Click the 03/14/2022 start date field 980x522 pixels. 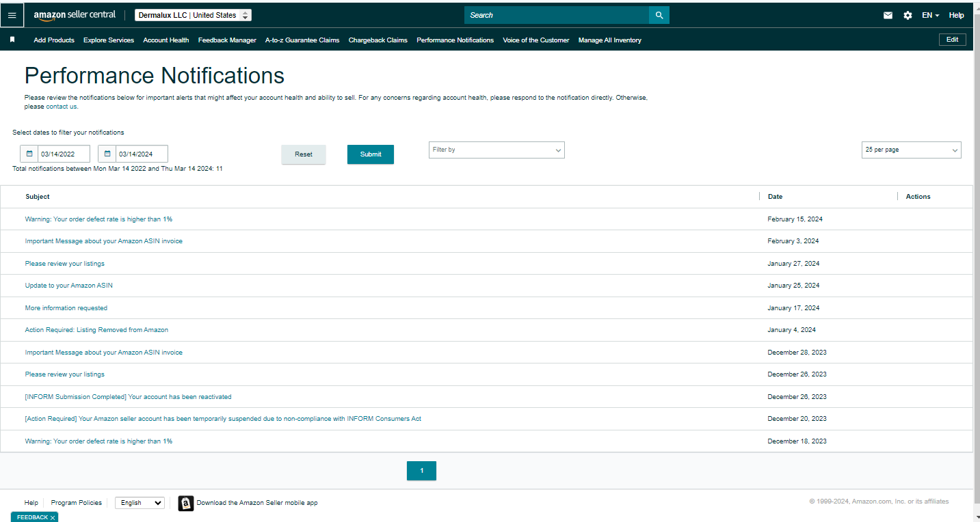click(x=64, y=154)
